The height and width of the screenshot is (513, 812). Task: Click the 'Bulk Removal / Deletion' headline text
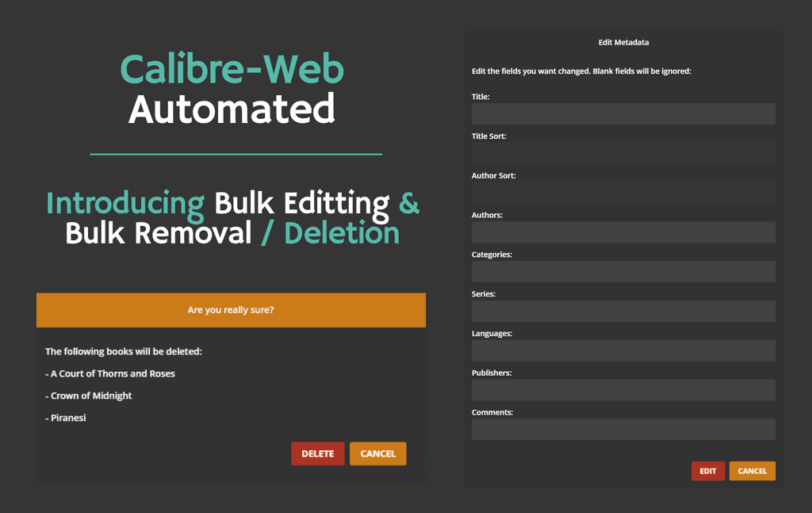pyautogui.click(x=232, y=233)
